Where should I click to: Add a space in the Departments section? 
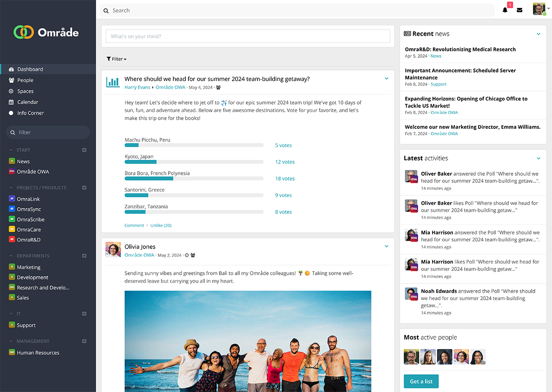click(x=85, y=256)
